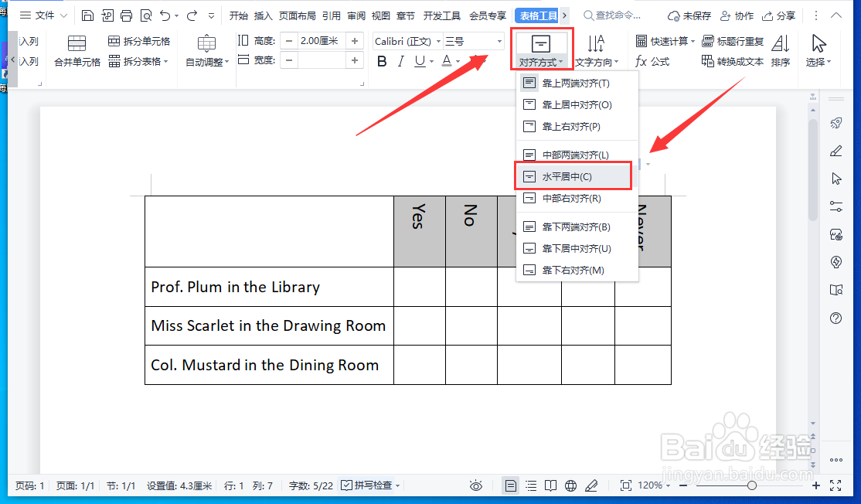Select 靠下居中对齐(U) alignment
861x504 pixels.
pos(577,249)
